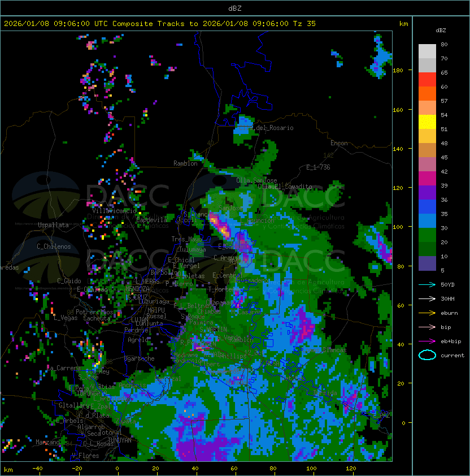This screenshot has height=476, width=470.
Task: Click the 'Perdriel' map label
Action: pos(138,330)
